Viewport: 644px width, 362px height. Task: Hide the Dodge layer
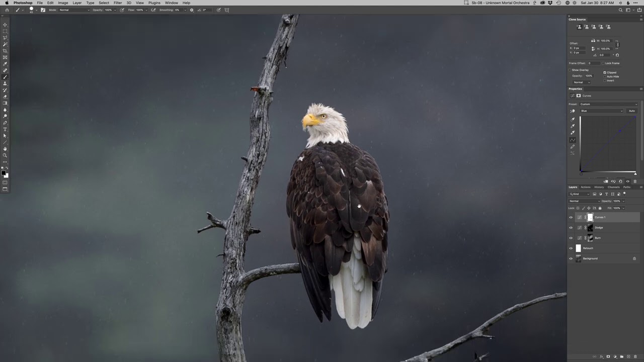click(x=571, y=228)
